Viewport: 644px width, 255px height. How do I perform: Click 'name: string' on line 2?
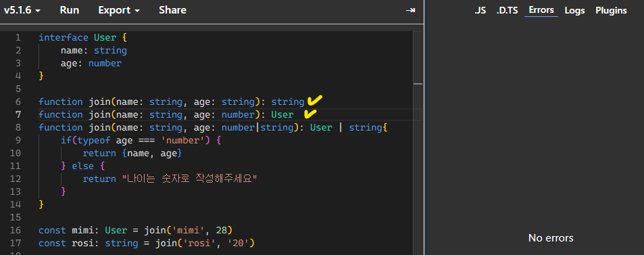click(x=94, y=51)
